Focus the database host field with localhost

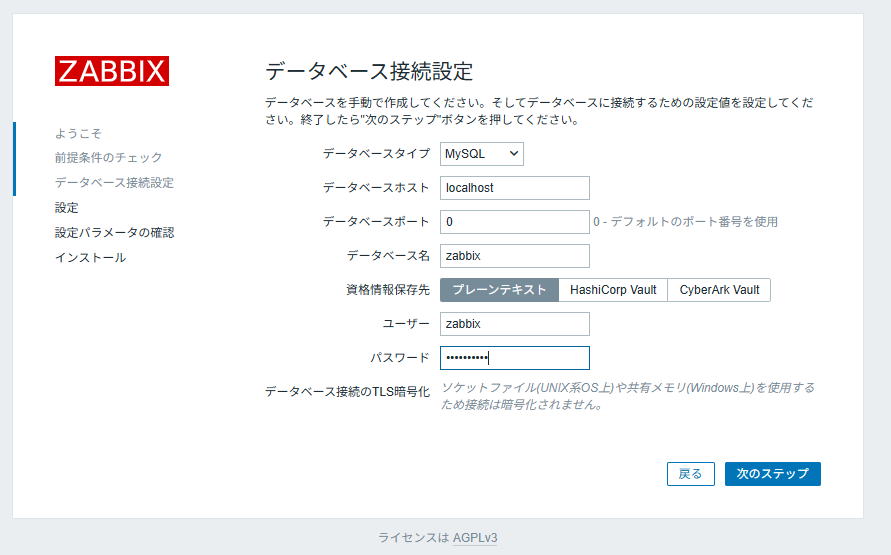point(514,188)
